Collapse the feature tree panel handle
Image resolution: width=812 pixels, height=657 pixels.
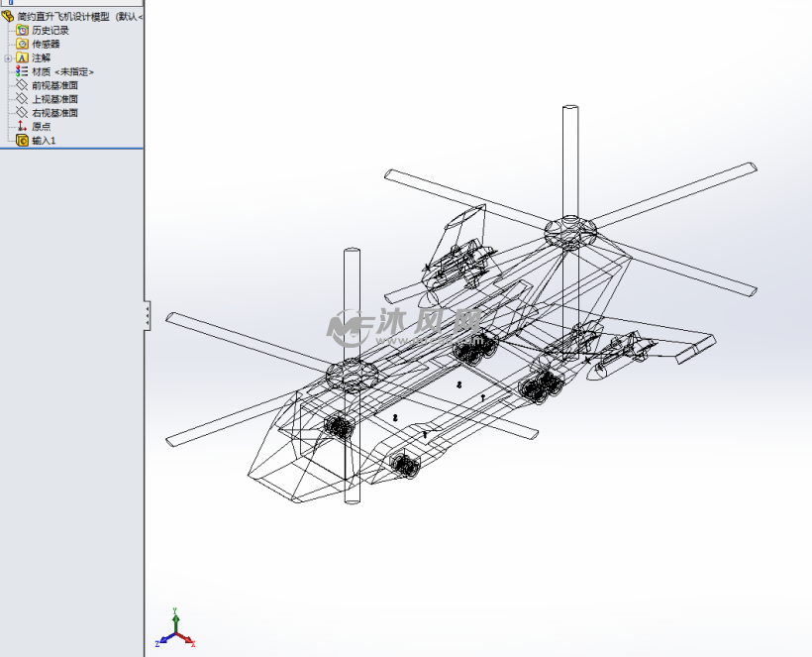click(148, 315)
